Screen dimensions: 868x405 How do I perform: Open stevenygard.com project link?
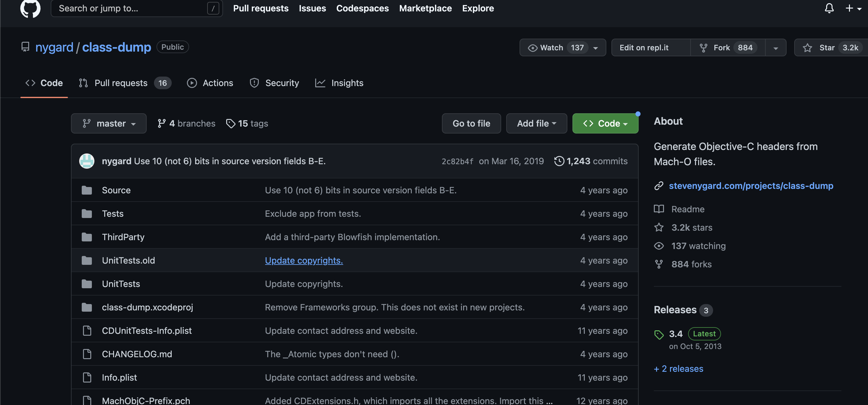751,185
